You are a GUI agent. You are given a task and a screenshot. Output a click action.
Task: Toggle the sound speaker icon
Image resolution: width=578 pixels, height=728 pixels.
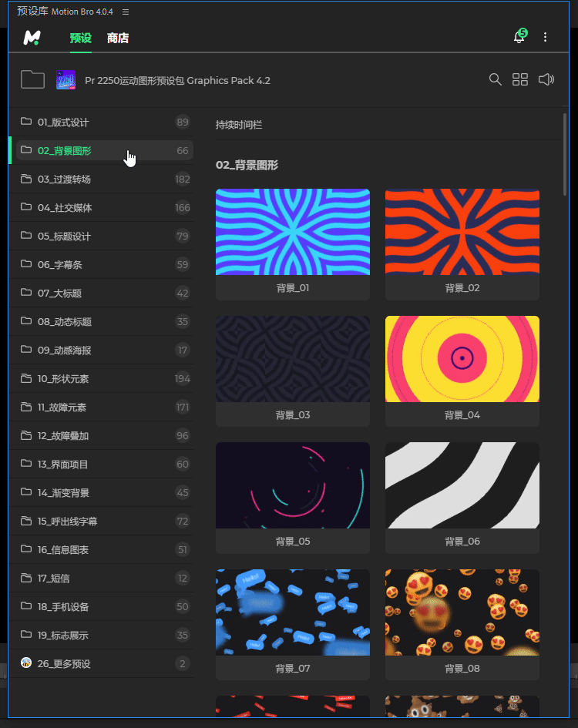[x=546, y=79]
